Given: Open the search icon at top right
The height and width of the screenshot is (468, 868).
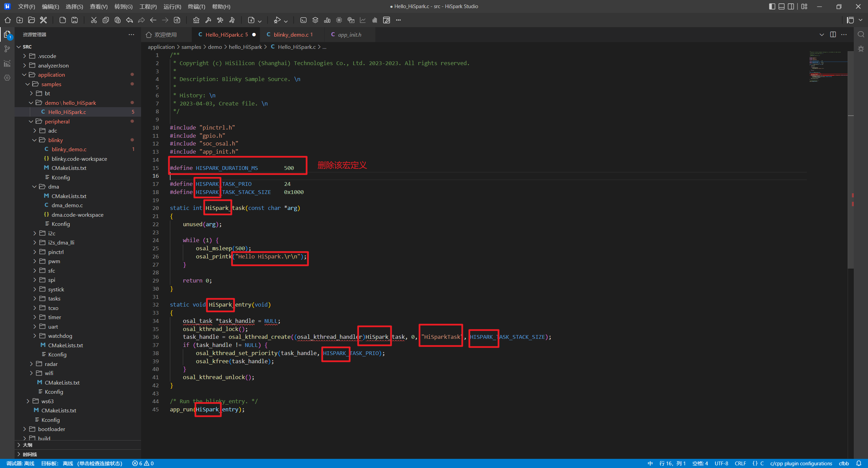Looking at the screenshot, I should 861,34.
